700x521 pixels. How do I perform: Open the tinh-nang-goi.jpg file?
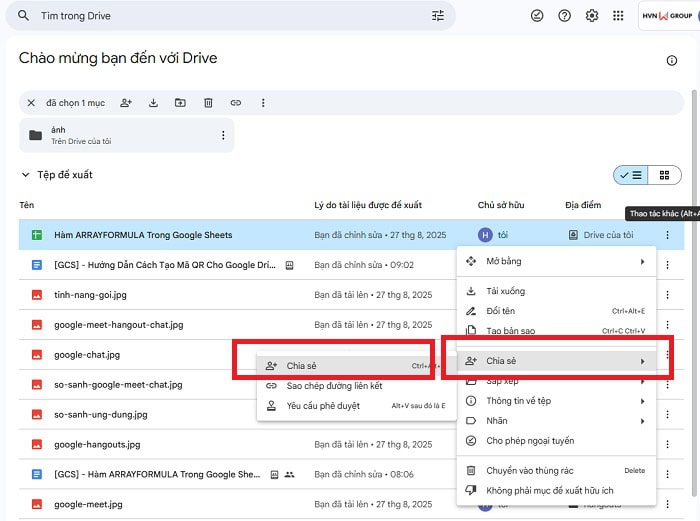click(90, 295)
